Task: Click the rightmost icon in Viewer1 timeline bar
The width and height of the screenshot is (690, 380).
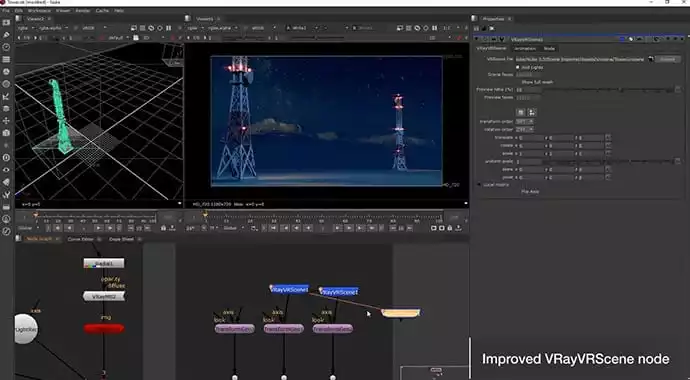Action: [x=458, y=228]
